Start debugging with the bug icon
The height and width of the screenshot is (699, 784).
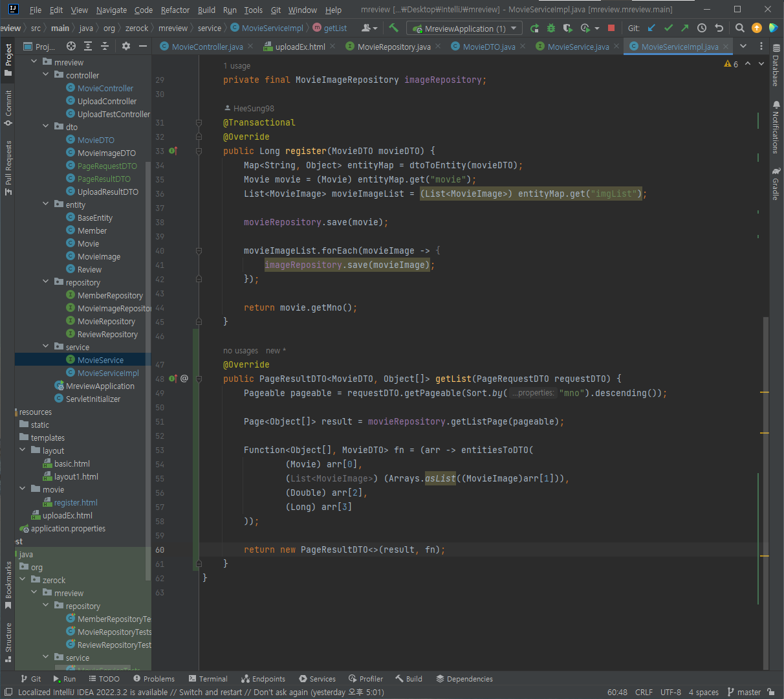(551, 28)
